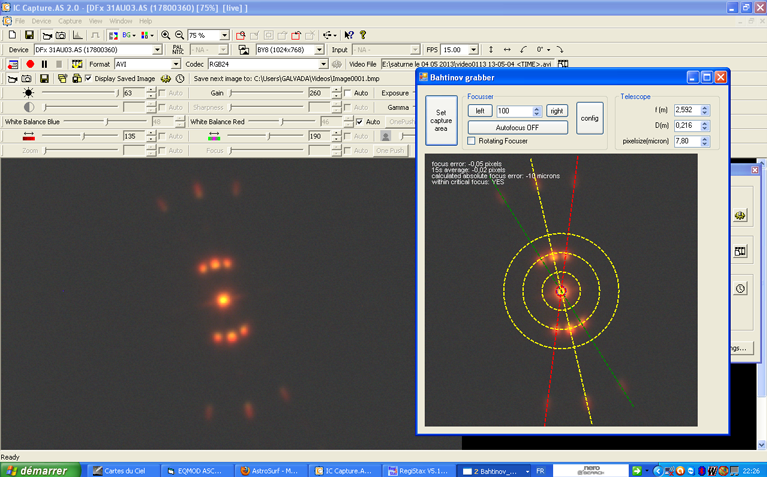The width and height of the screenshot is (767, 477).
Task: Open the Device menu
Action: (x=41, y=20)
